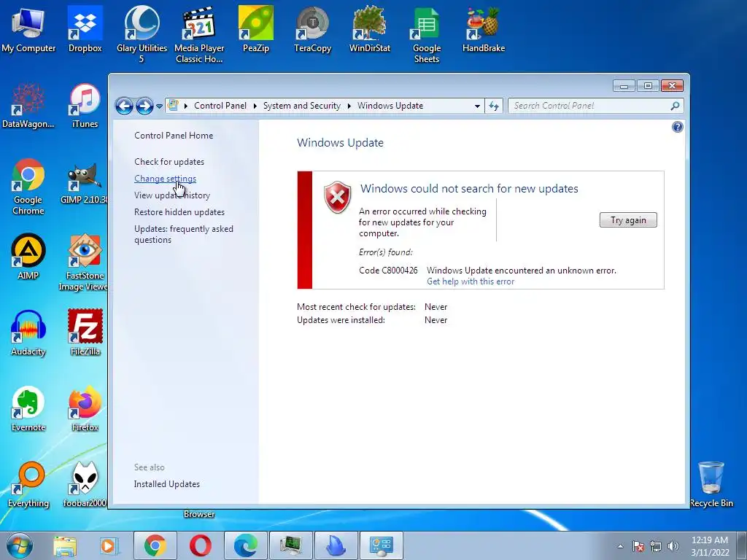Open recent pages dropdown arrow

coord(159,106)
